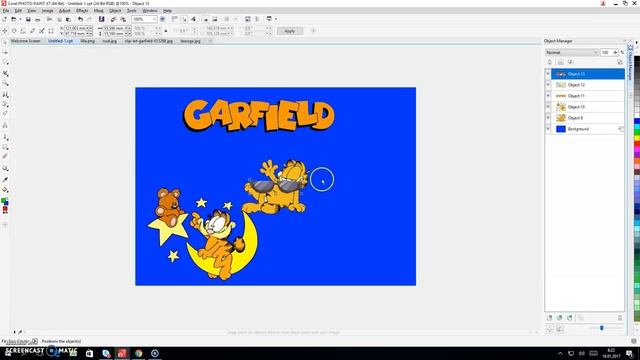Click the delete trash icon in Object Manager
This screenshot has width=640, height=360.
click(x=620, y=318)
